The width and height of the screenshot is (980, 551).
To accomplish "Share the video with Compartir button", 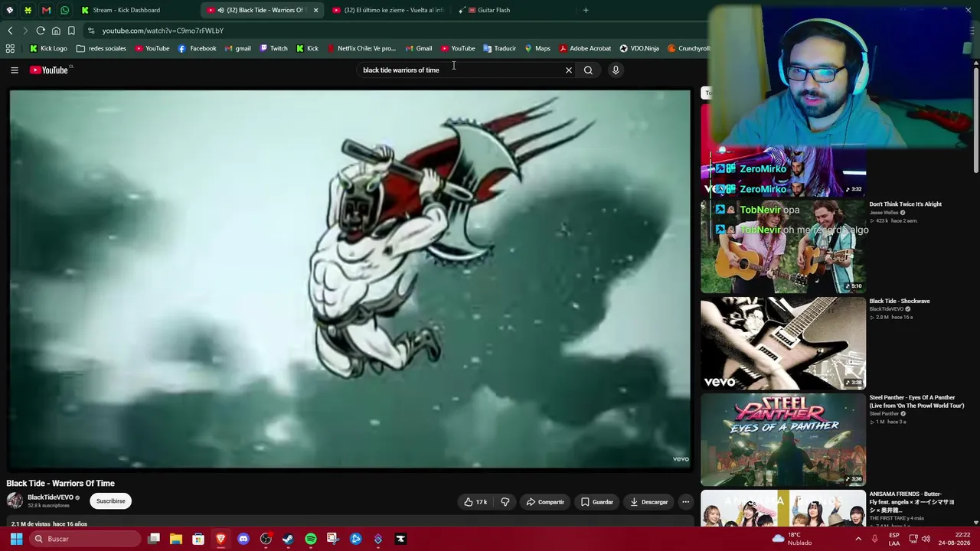I will pos(545,502).
